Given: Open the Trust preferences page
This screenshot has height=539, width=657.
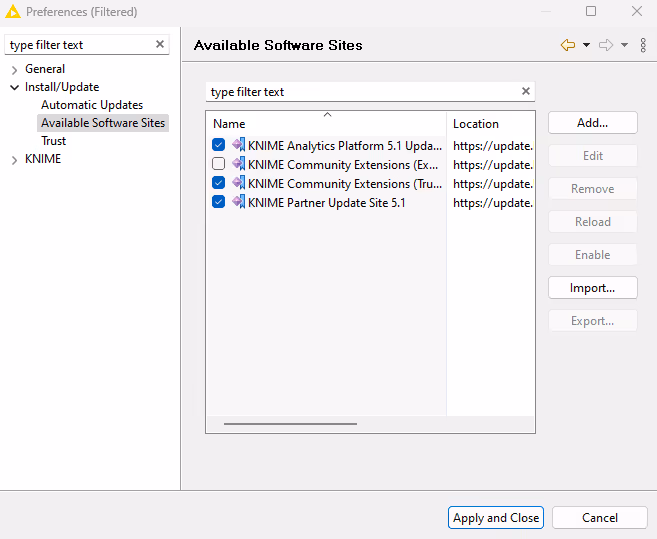Looking at the screenshot, I should [54, 141].
